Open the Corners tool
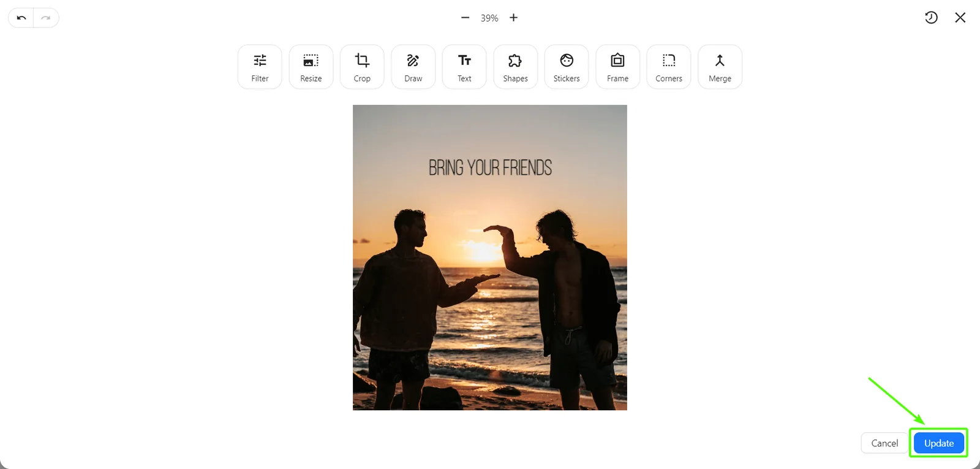This screenshot has height=469, width=980. [x=669, y=67]
